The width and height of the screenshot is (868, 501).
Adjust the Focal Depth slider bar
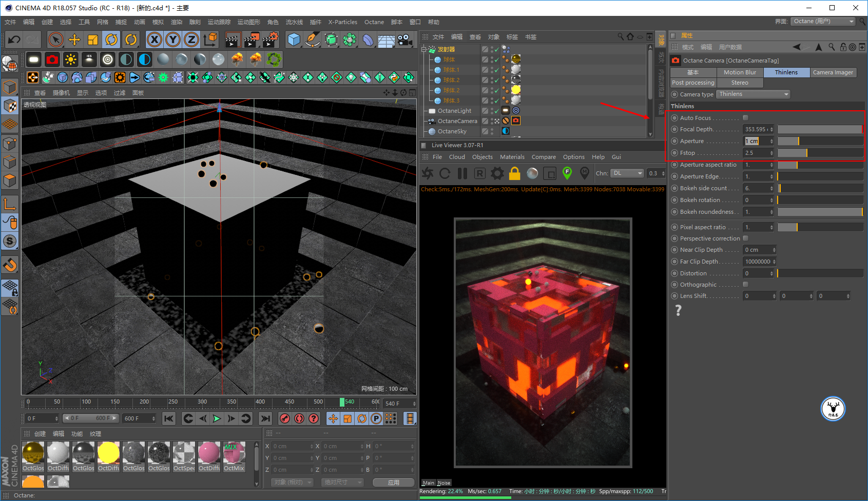pos(820,130)
